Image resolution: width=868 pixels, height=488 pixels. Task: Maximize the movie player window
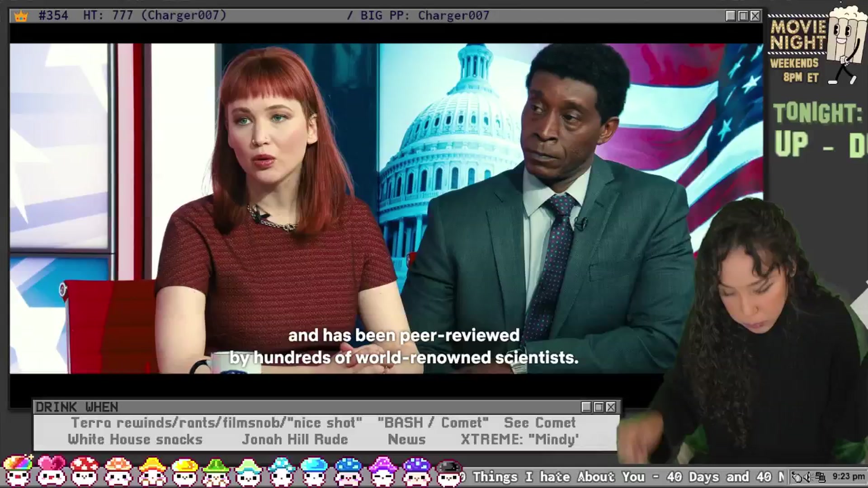point(743,16)
